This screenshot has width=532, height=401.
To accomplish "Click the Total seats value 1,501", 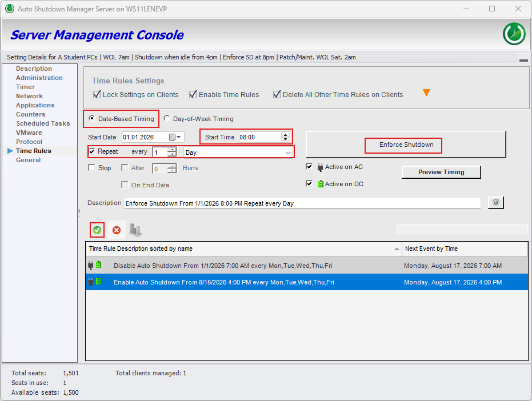I will [71, 373].
